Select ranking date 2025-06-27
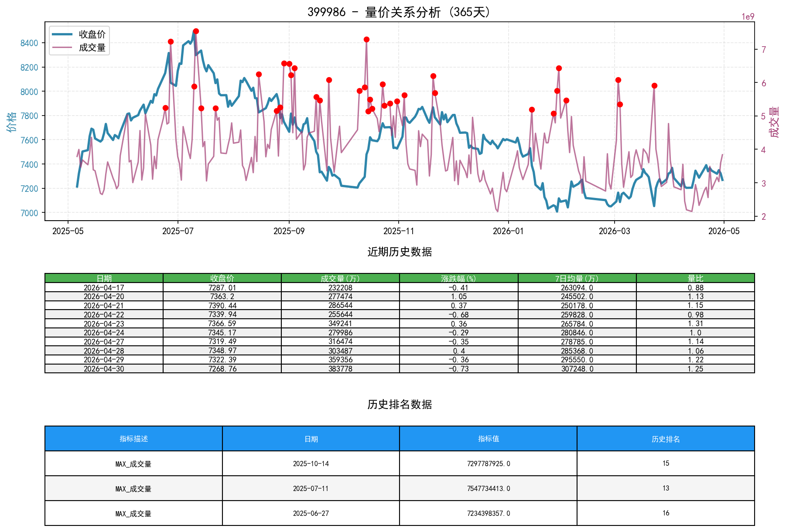Viewport: 786px width, 532px height. [x=311, y=513]
